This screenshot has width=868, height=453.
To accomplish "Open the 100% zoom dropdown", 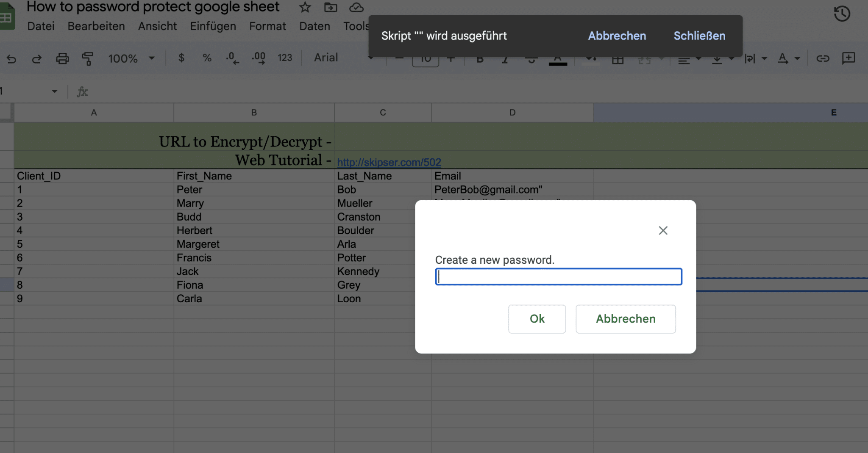I will (x=131, y=58).
